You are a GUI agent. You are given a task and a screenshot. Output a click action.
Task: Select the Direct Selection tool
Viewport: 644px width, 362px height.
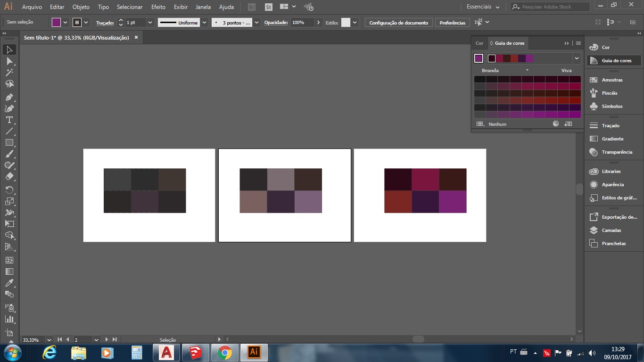click(9, 61)
